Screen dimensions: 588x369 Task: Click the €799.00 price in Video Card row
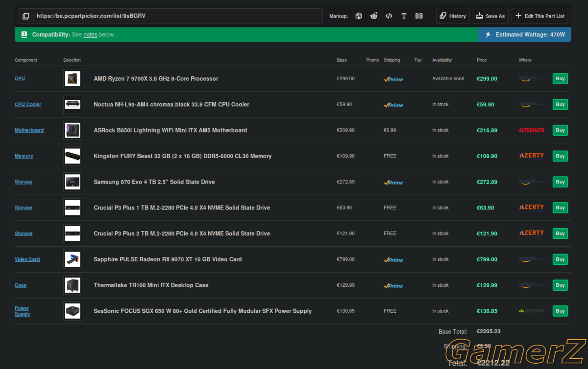(x=487, y=259)
